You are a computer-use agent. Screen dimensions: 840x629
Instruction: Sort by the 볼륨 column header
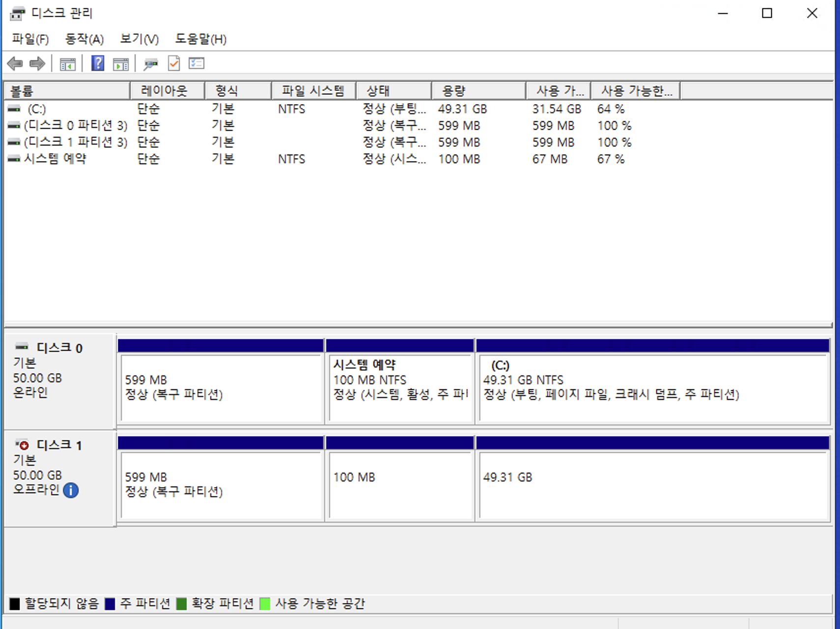[67, 91]
